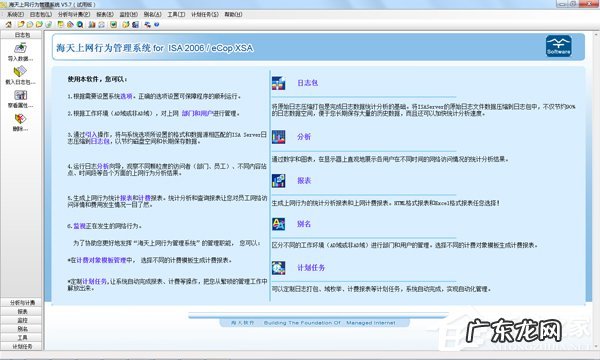Click the 载入日志包 load log package icon
Screen dimensions: 600x360
pos(20,72)
